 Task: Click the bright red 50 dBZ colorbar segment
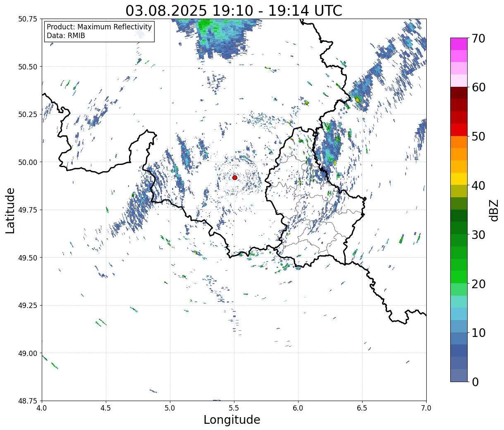click(459, 130)
